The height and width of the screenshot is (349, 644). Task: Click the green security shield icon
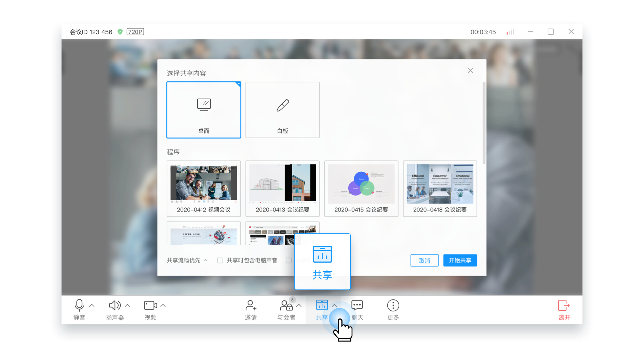pos(120,31)
